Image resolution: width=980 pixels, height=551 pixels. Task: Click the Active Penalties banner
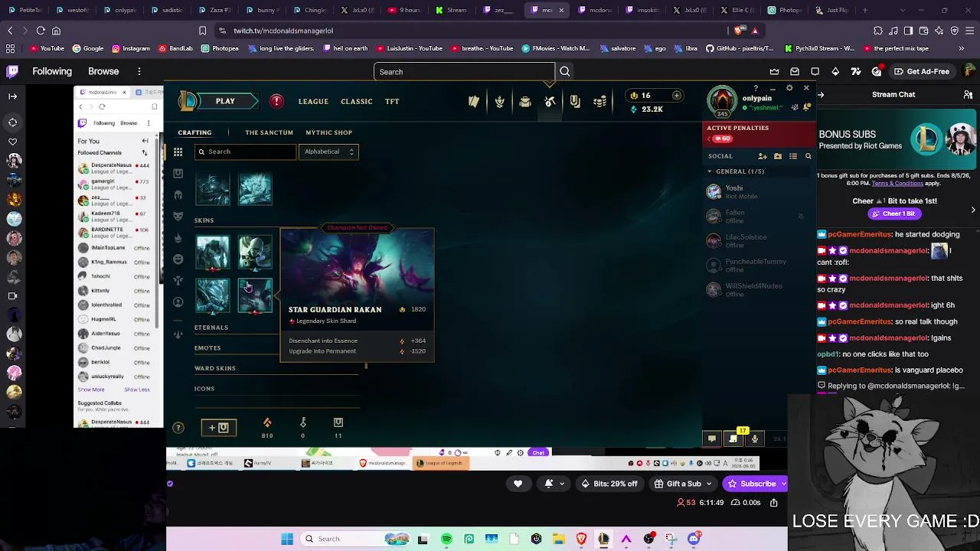(759, 133)
